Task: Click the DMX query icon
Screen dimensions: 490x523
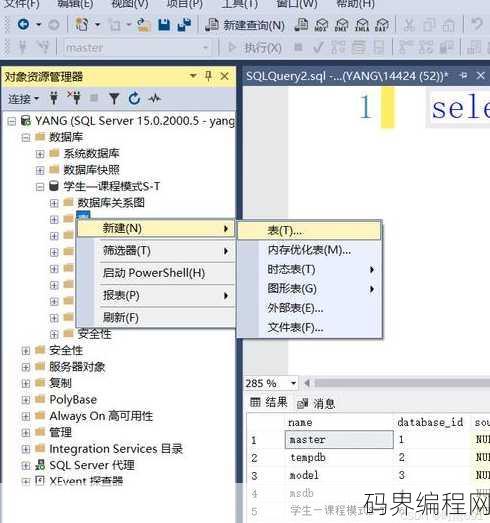Action: click(x=341, y=25)
